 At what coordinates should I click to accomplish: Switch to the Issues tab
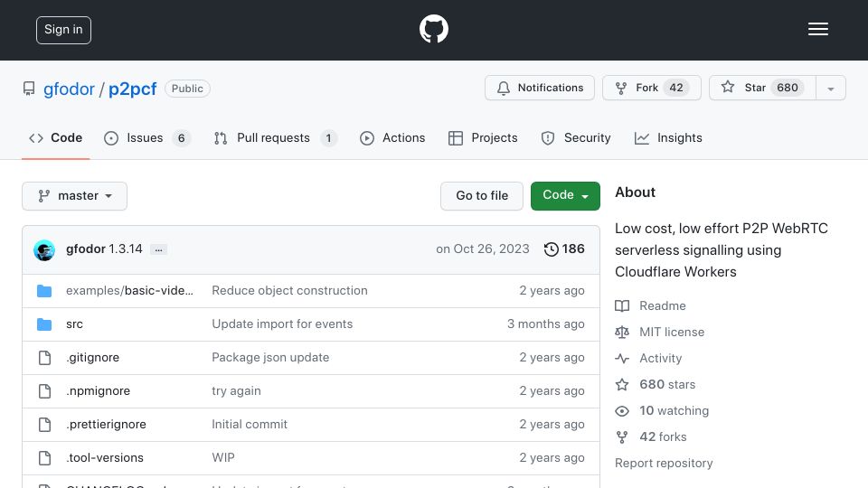pos(146,137)
